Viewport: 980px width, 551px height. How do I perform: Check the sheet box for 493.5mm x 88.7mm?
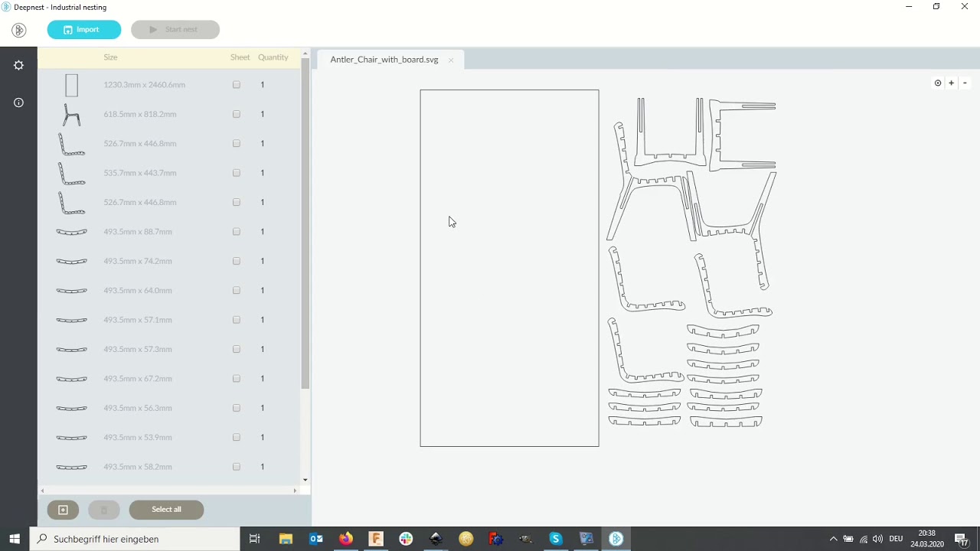(237, 232)
